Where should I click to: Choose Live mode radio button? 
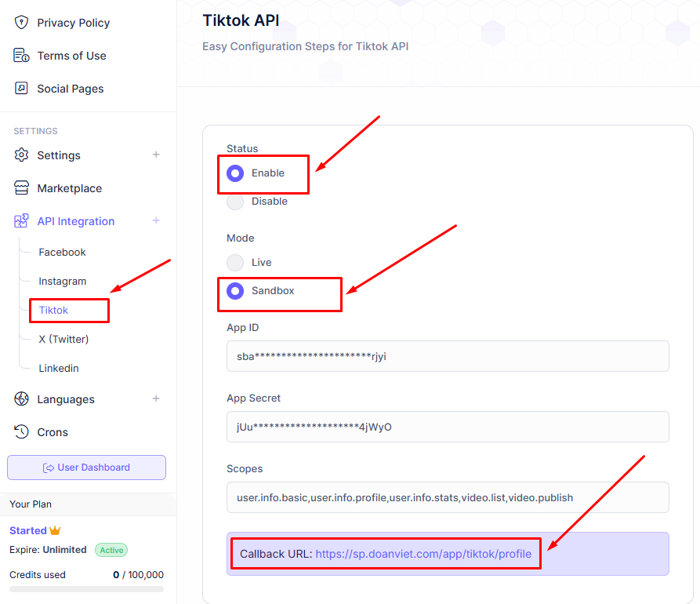pos(235,263)
